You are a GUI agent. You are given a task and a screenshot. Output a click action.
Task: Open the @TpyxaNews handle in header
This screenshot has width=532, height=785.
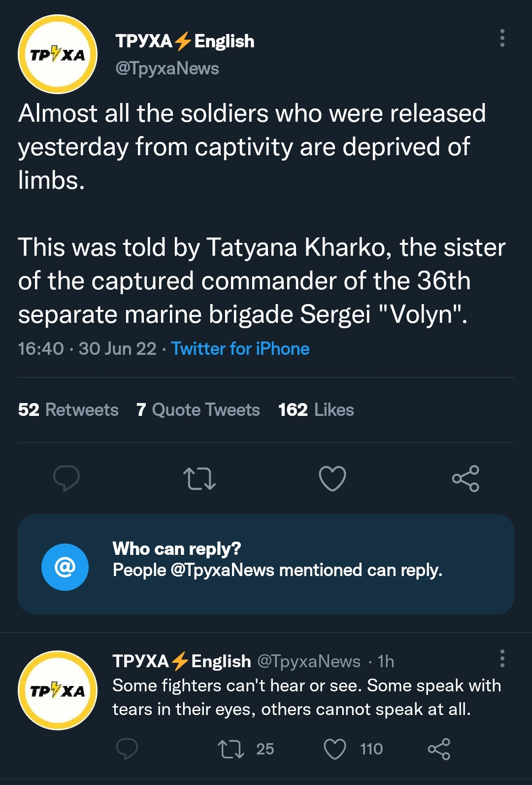click(x=167, y=68)
